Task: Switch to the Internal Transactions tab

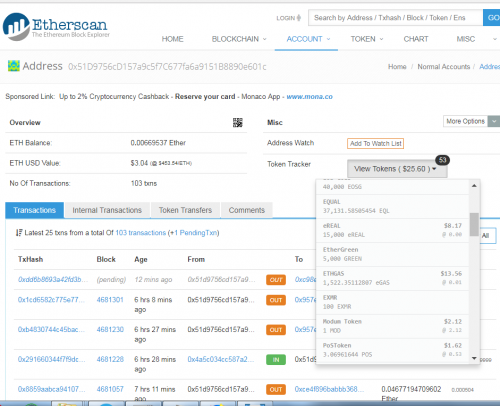Action: click(x=107, y=210)
